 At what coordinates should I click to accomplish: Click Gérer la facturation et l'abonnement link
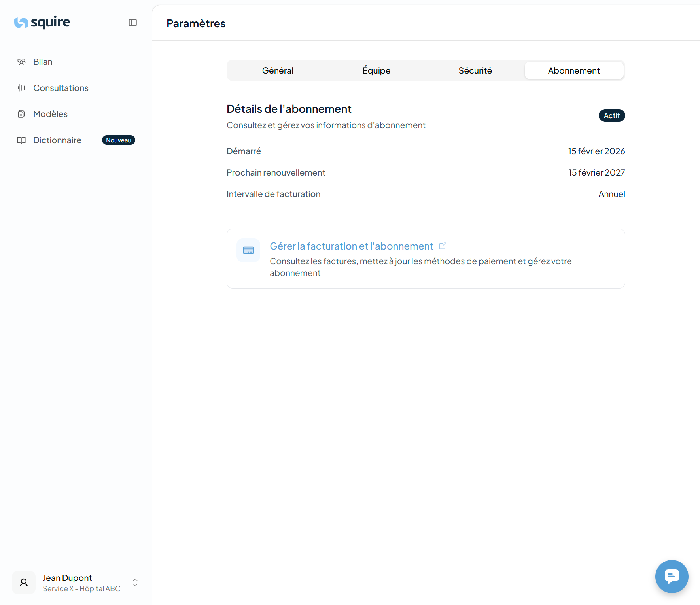click(x=351, y=246)
